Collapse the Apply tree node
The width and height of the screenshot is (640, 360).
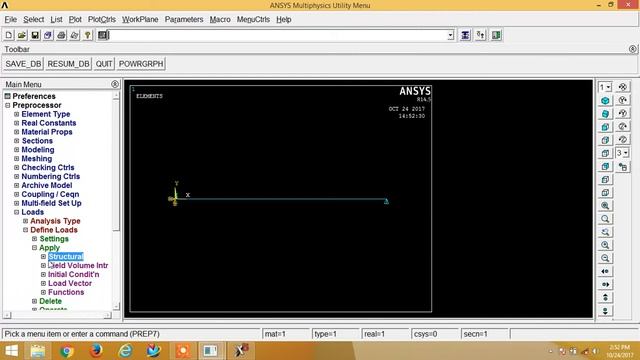coord(34,248)
